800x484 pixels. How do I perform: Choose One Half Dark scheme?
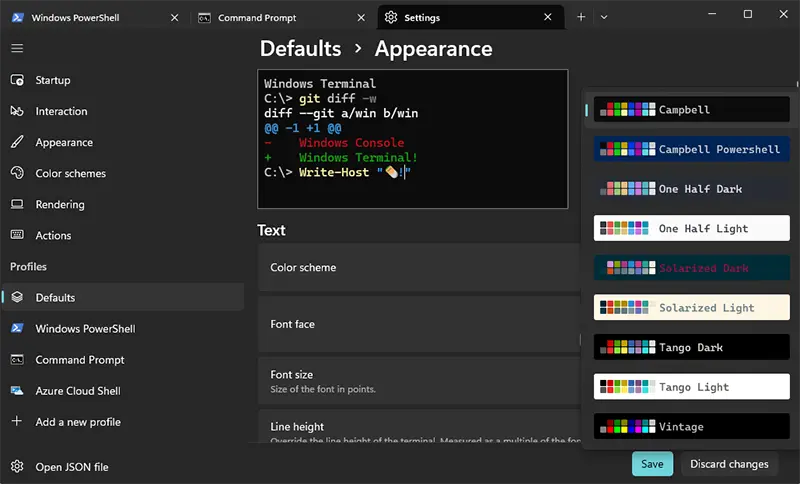point(691,189)
